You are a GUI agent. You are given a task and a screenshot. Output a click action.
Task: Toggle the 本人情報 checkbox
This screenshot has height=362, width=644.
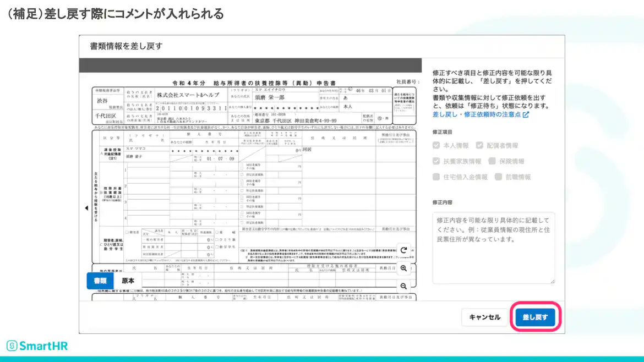pyautogui.click(x=436, y=145)
